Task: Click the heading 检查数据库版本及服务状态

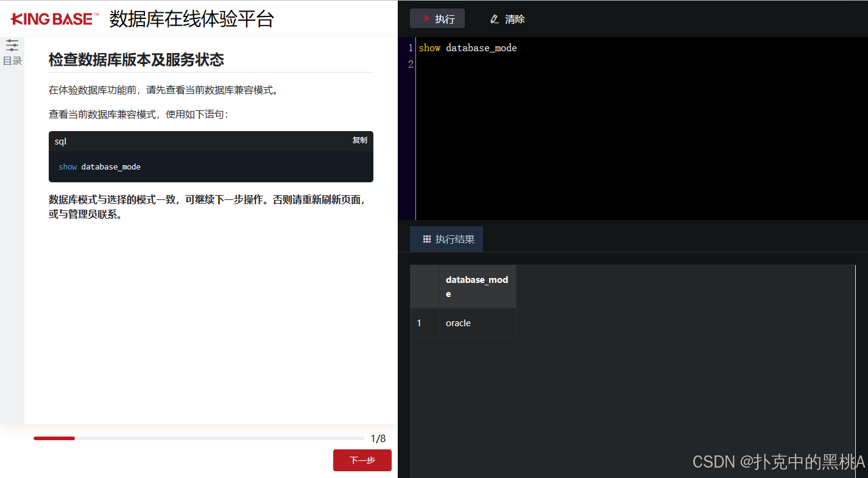Action: coord(136,59)
